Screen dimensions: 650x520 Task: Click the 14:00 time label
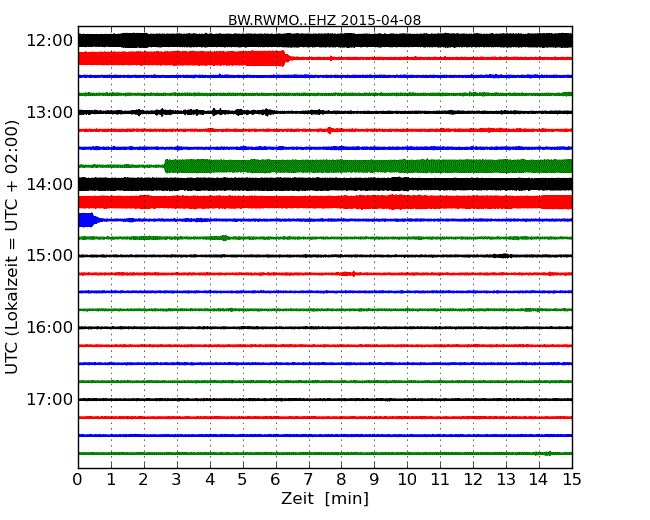click(50, 184)
